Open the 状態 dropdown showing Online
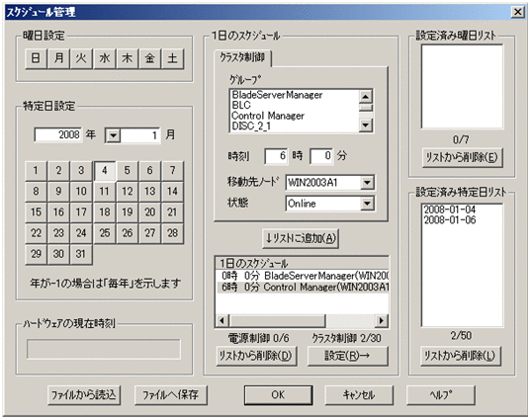 click(x=367, y=204)
